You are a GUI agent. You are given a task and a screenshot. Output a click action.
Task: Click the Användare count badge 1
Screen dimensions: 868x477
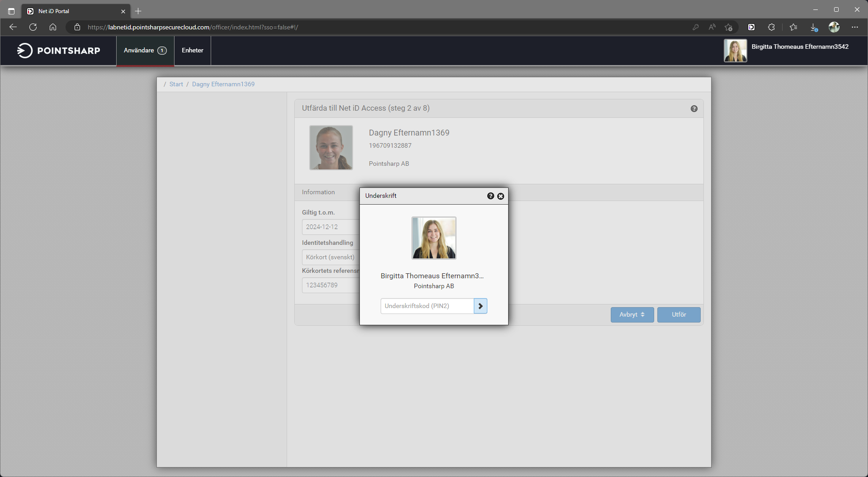162,51
